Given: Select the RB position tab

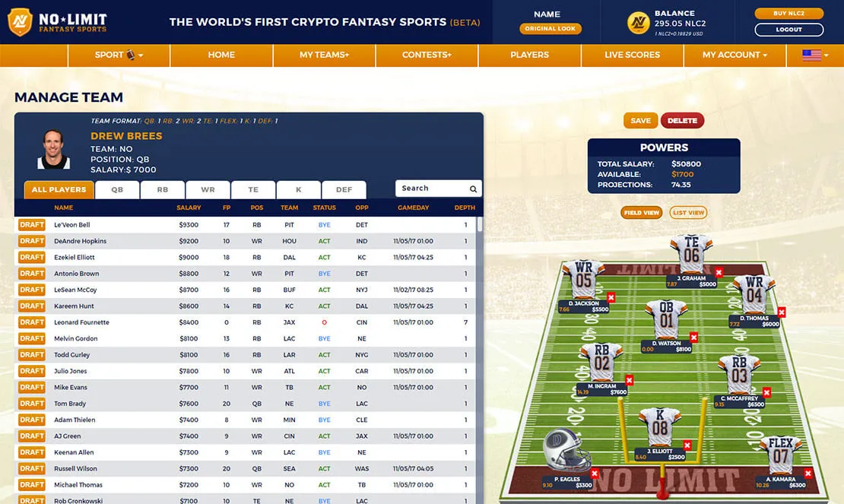Looking at the screenshot, I should click(163, 190).
